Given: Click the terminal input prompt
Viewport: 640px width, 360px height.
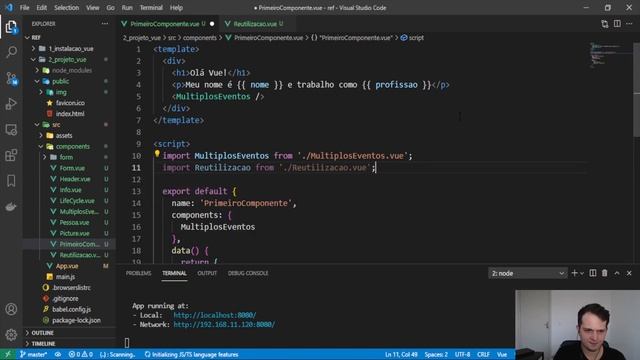Looking at the screenshot, I should tap(127, 342).
